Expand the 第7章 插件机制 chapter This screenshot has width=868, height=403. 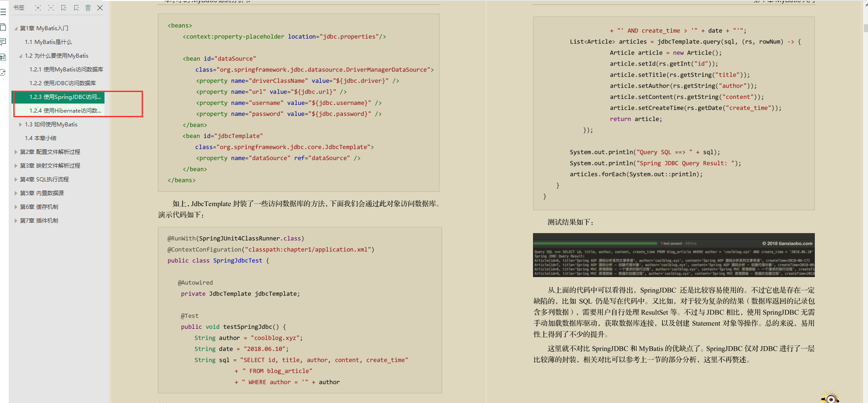point(16,221)
